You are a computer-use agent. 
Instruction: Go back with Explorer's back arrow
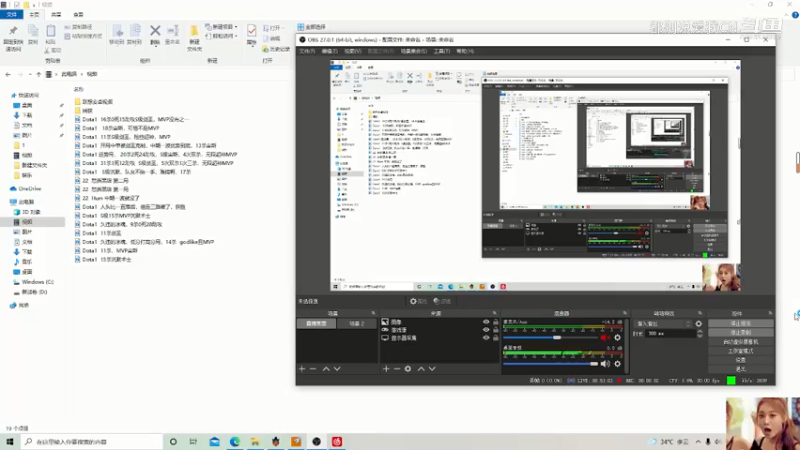pyautogui.click(x=8, y=74)
